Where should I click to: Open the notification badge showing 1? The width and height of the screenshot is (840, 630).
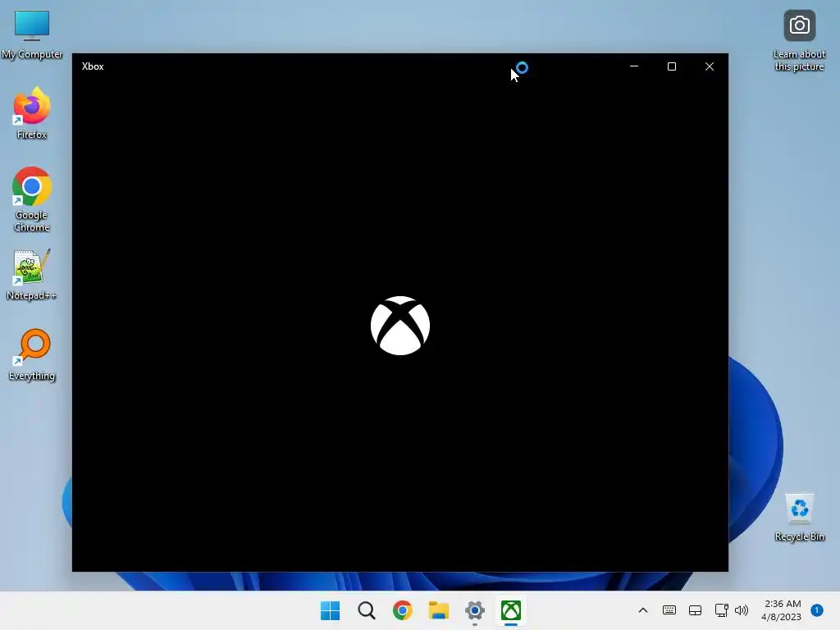pos(817,610)
